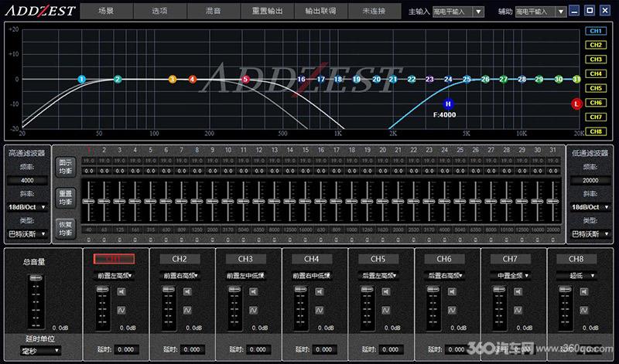Mute the CH3 channel speaker icon

254,292
